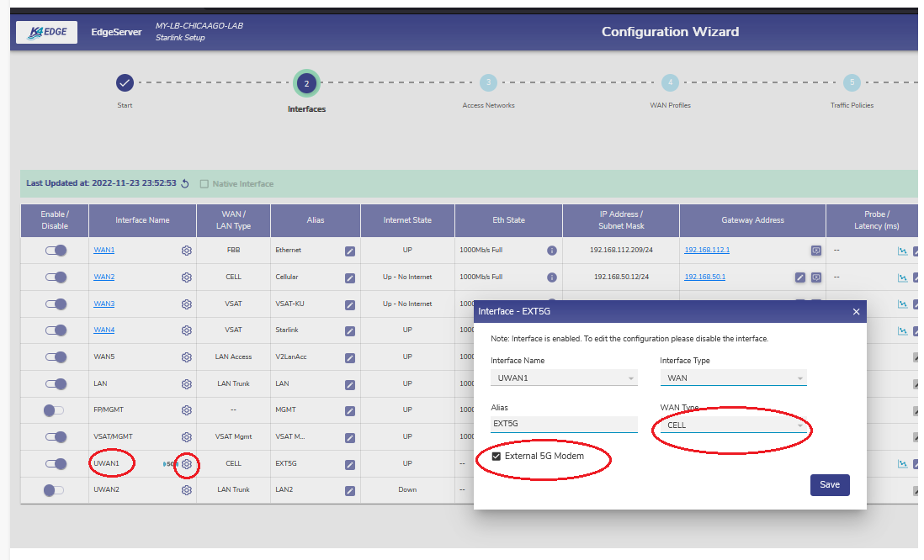
Task: Open the latency graph icon for WAN1
Action: (903, 251)
